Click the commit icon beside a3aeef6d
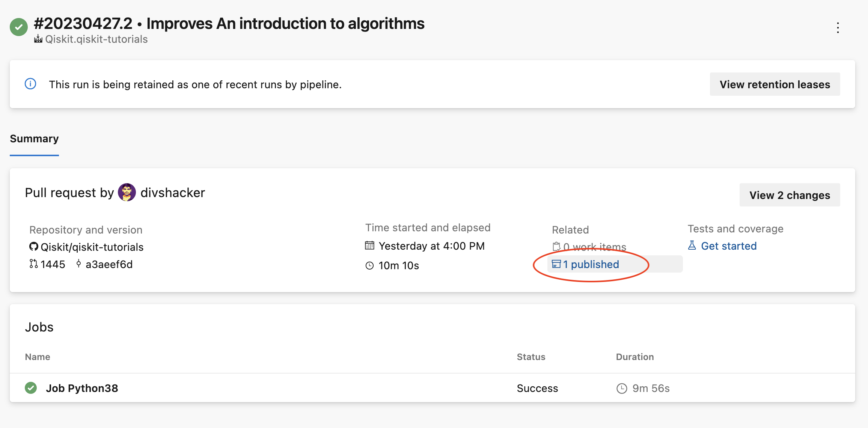Screen dimensions: 868x428 78,264
